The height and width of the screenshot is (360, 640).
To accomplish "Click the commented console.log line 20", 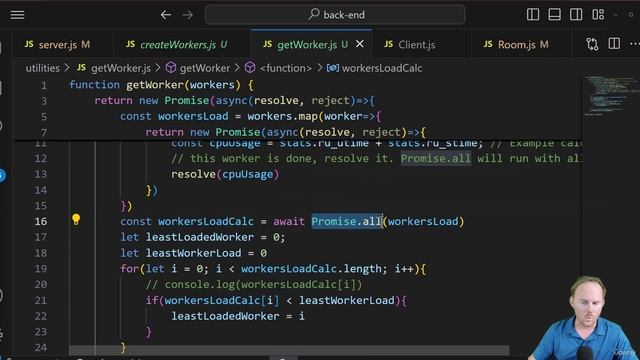I will (253, 284).
